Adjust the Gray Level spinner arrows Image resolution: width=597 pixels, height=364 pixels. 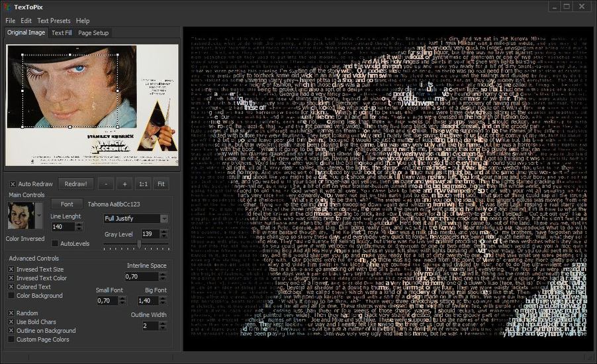163,234
